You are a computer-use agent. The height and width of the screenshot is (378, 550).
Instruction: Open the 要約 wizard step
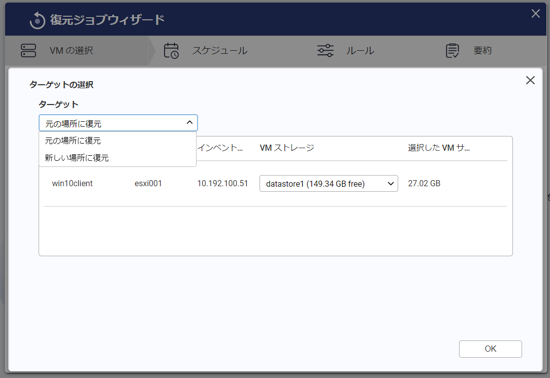coord(482,50)
